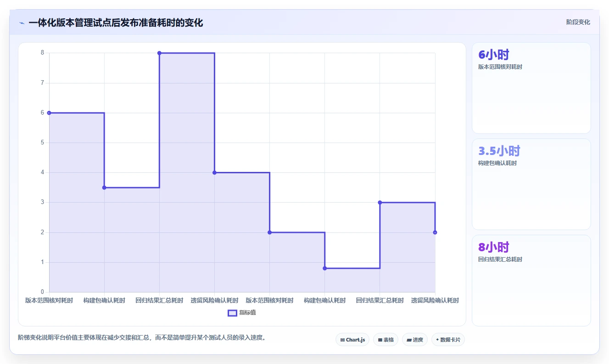Click the chart data point at value 3.5
609x364 pixels.
pos(104,188)
